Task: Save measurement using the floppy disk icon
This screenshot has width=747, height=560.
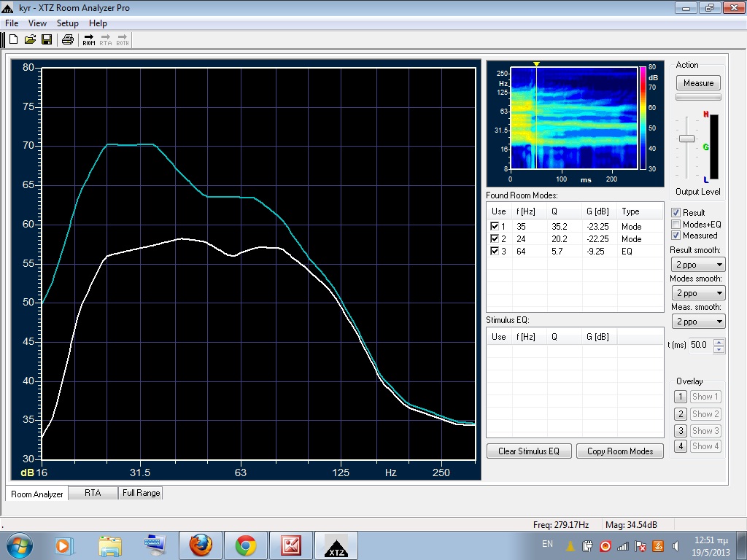Action: coord(46,39)
